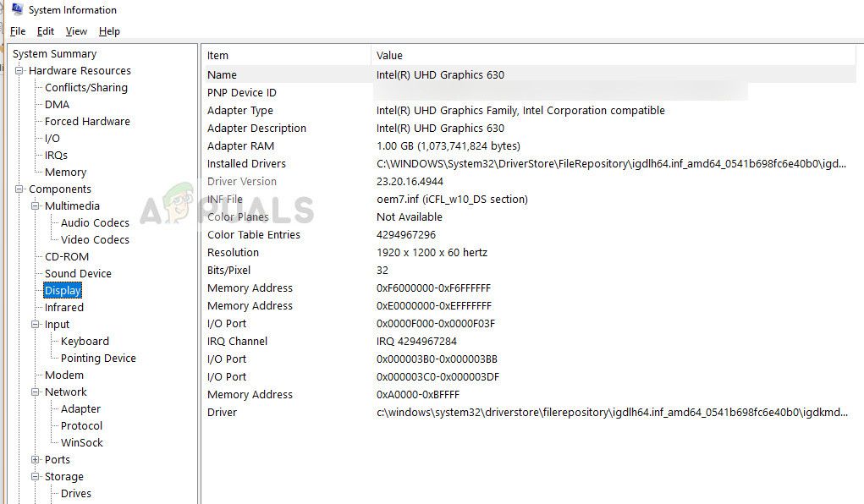Select the Adapter RAM row
Image resolution: width=864 pixels, height=504 pixels.
tap(239, 146)
